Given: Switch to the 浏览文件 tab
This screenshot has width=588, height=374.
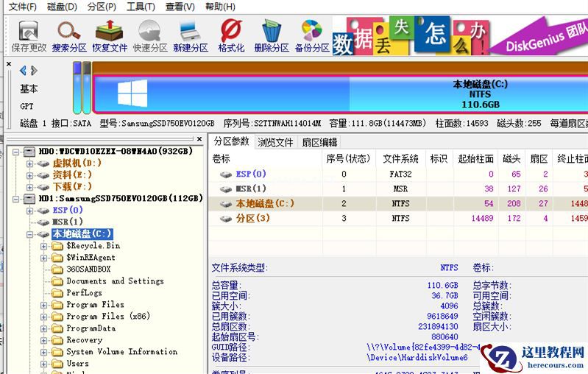Looking at the screenshot, I should coord(275,142).
